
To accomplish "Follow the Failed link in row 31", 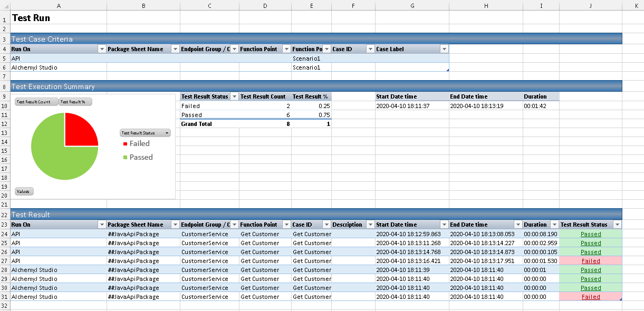I will pyautogui.click(x=591, y=297).
